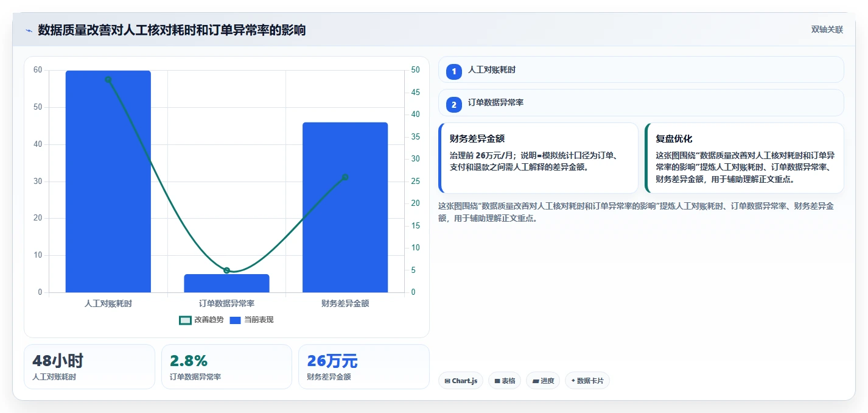868x413 pixels.
Task: Toggle the 改善趋势 legend swatch
Action: pos(185,320)
